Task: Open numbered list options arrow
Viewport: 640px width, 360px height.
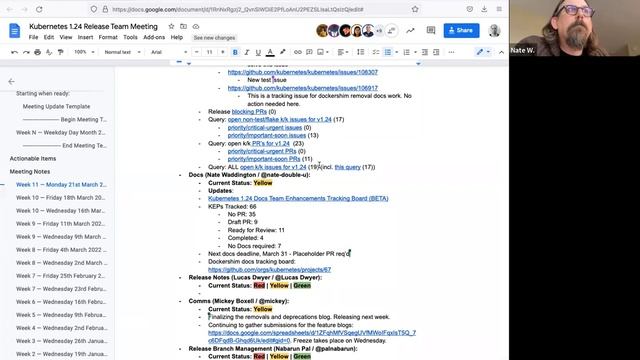Action: [416, 52]
